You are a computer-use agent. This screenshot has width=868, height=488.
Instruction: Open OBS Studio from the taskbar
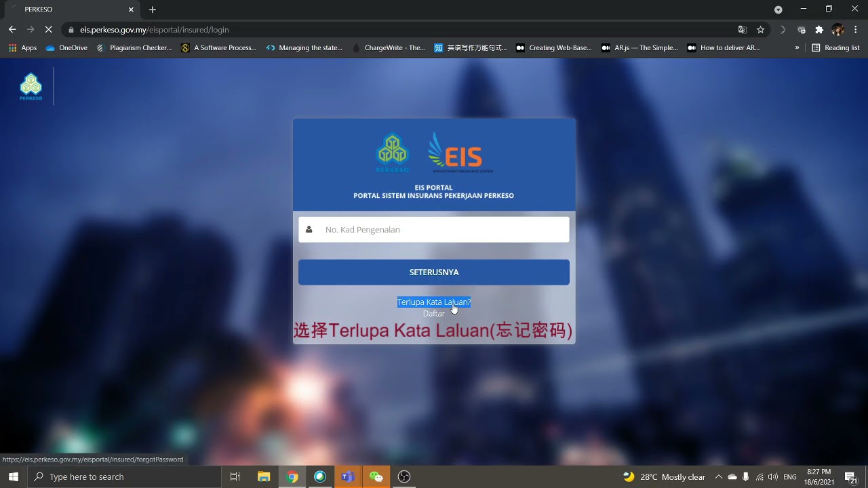coord(404,477)
